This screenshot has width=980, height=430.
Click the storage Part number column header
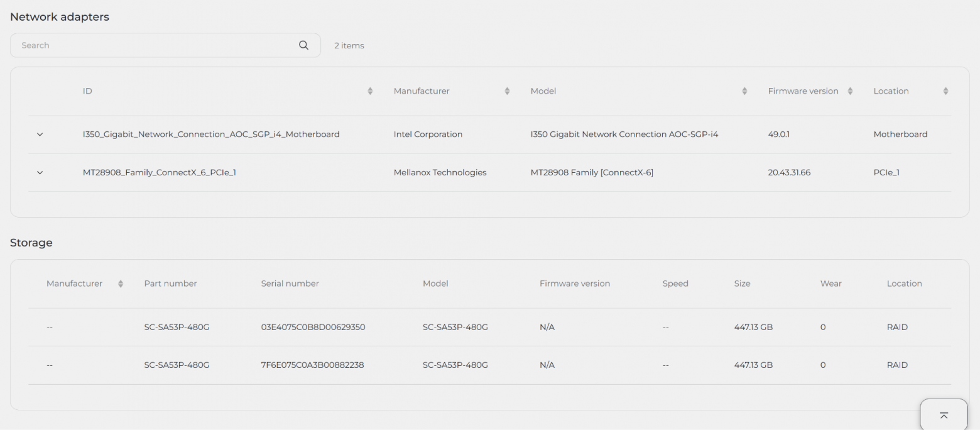tap(170, 284)
